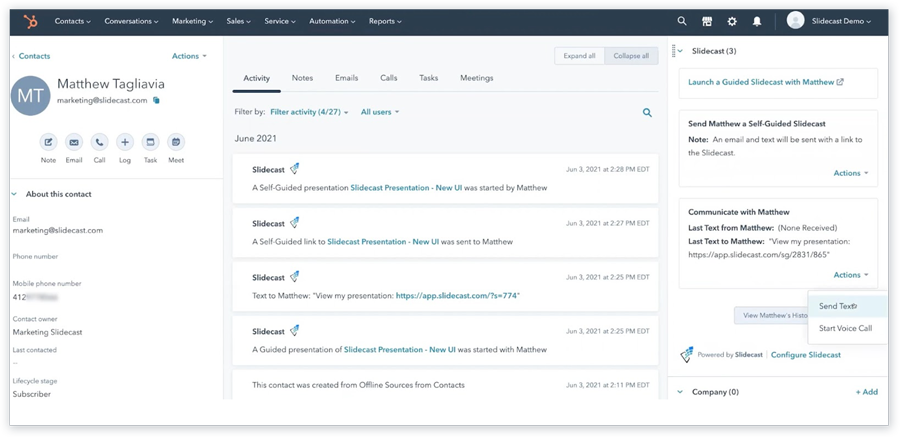Viewport: 900px width, 437px height.
Task: Switch to the Meetings tab
Action: (x=476, y=78)
